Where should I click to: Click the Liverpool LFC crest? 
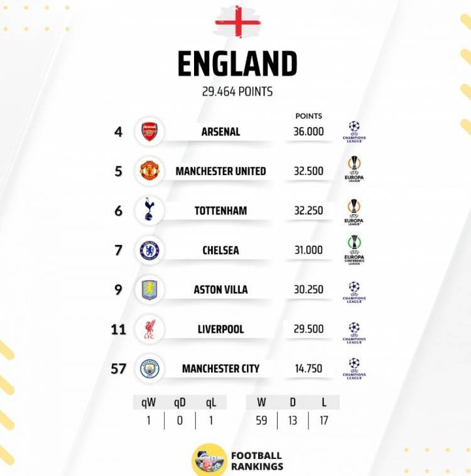pyautogui.click(x=149, y=329)
